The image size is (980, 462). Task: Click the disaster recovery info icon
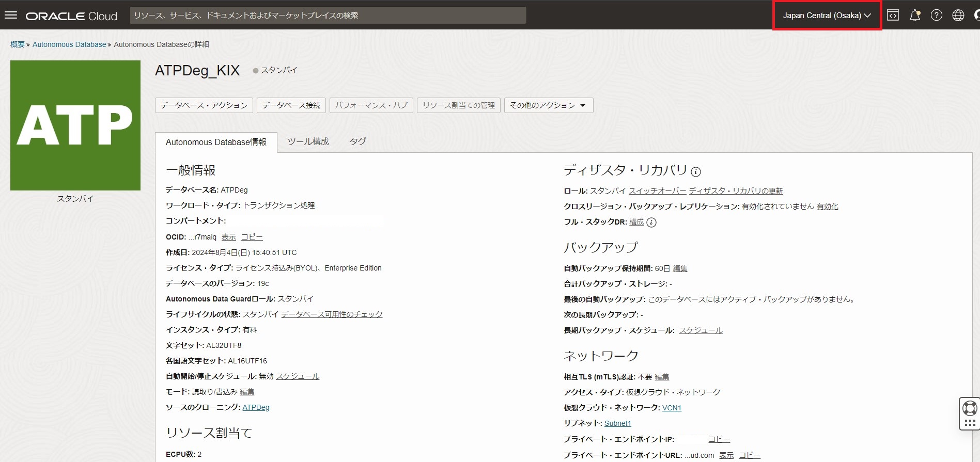coord(696,172)
